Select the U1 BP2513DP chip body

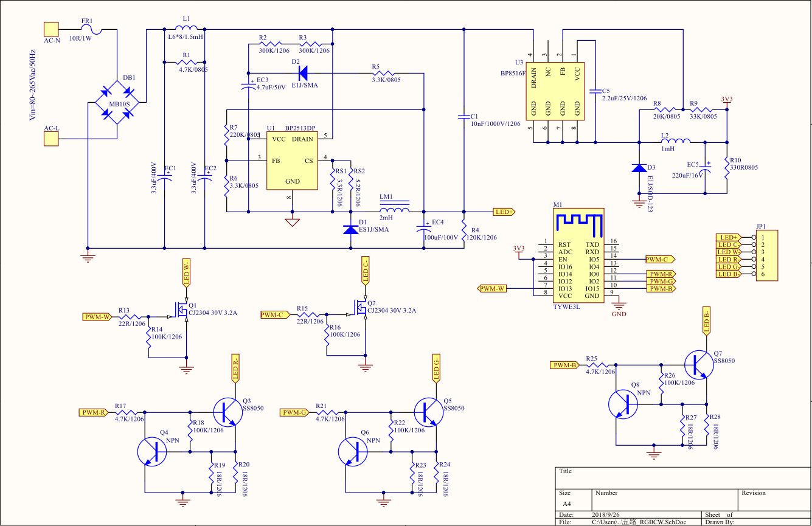[x=293, y=160]
